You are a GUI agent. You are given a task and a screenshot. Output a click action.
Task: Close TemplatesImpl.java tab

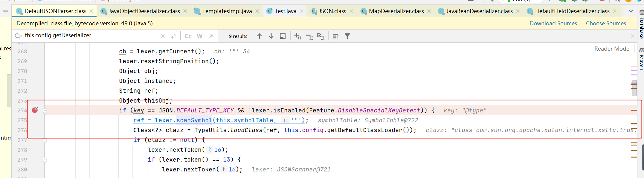(257, 11)
